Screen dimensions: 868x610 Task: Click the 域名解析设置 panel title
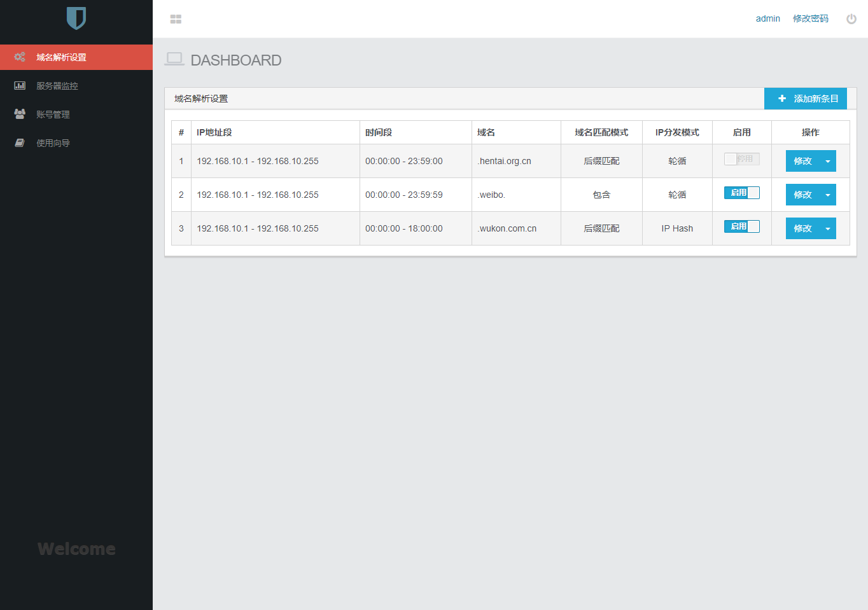click(x=201, y=99)
